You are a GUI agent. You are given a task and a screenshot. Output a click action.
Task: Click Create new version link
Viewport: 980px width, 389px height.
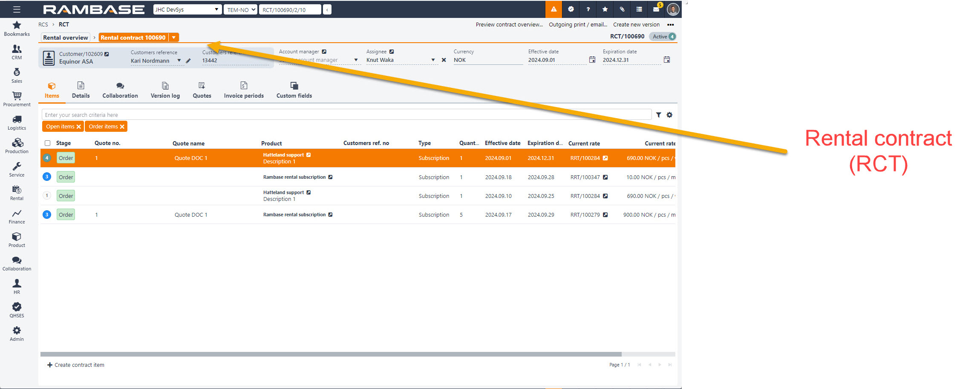click(636, 25)
